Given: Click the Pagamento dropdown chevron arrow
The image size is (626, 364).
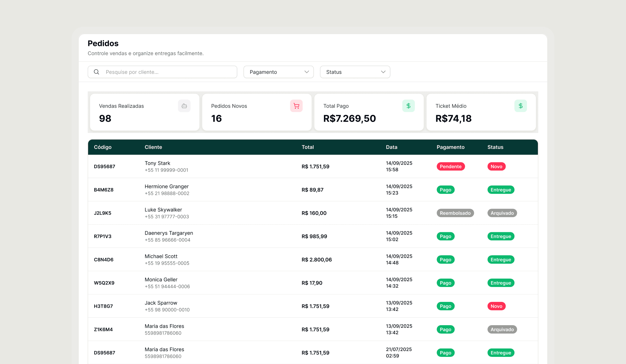Looking at the screenshot, I should pos(307,72).
